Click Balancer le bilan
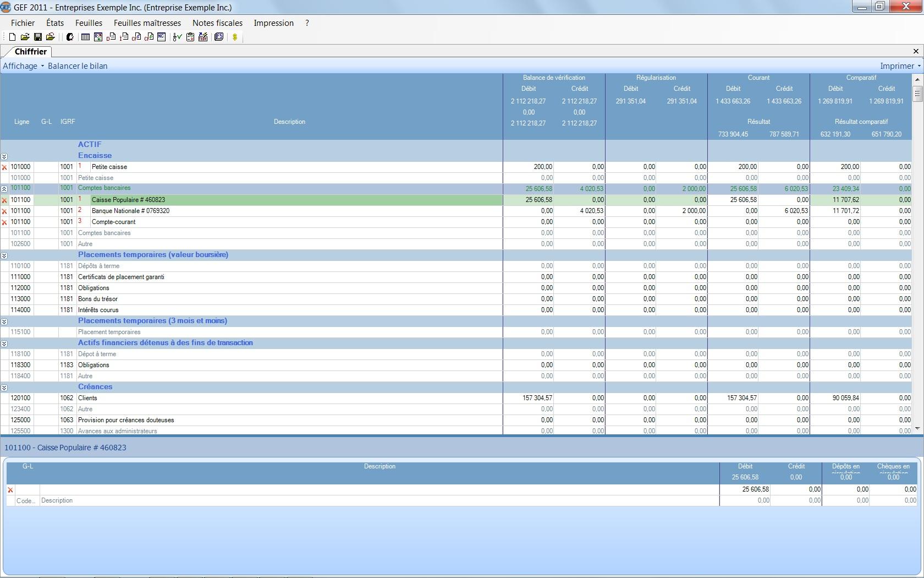Screen dimensions: 924x578 [x=78, y=66]
